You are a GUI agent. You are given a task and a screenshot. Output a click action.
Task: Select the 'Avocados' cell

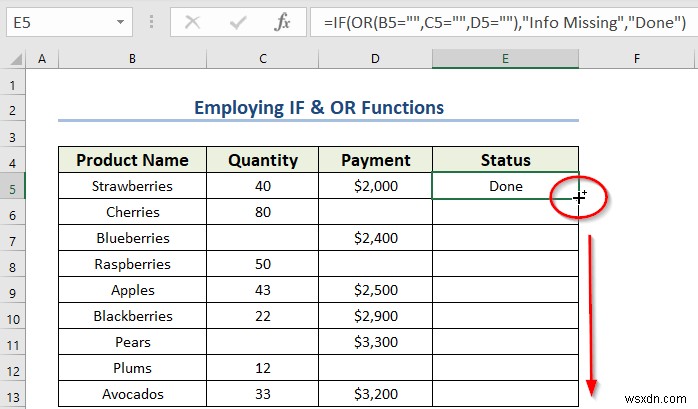coord(132,394)
